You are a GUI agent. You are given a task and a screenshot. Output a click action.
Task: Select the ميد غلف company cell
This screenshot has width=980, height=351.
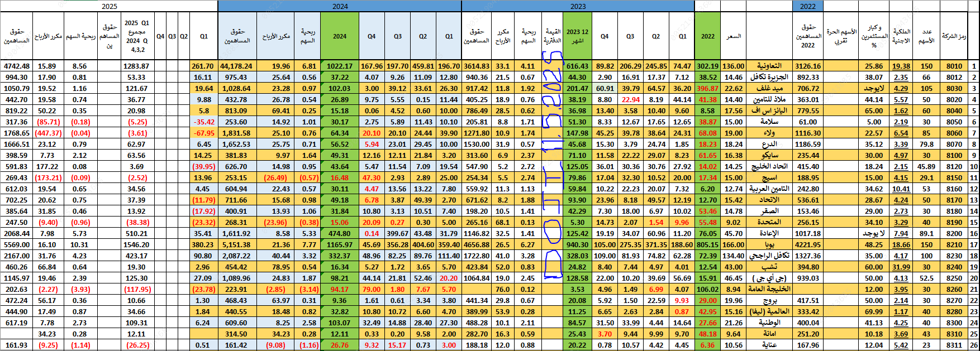point(769,88)
